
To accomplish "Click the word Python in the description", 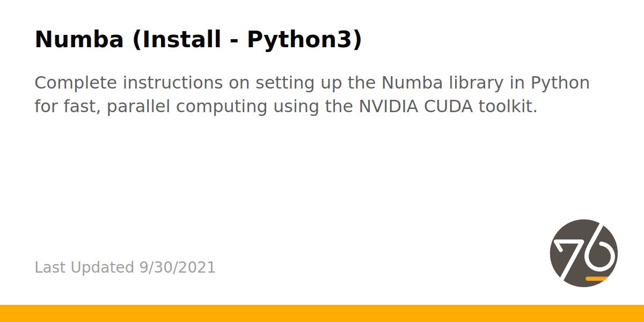I will point(560,84).
